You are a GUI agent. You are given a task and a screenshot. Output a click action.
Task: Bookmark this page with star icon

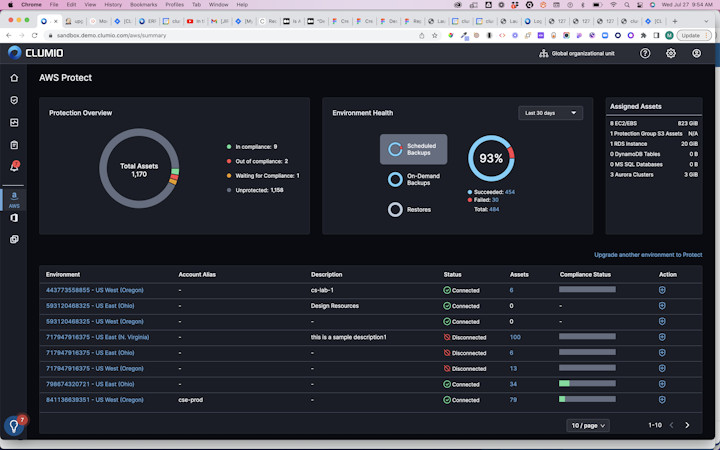434,35
